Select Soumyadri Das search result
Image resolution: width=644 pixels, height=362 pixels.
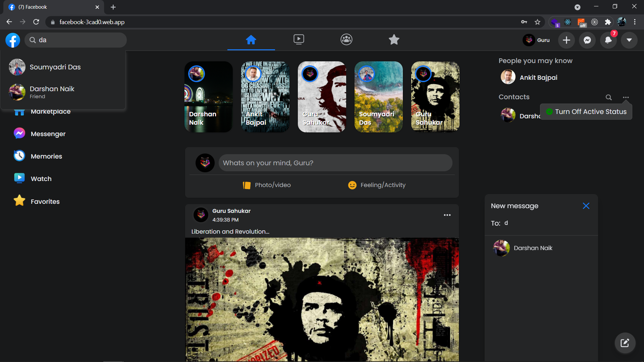(x=63, y=67)
